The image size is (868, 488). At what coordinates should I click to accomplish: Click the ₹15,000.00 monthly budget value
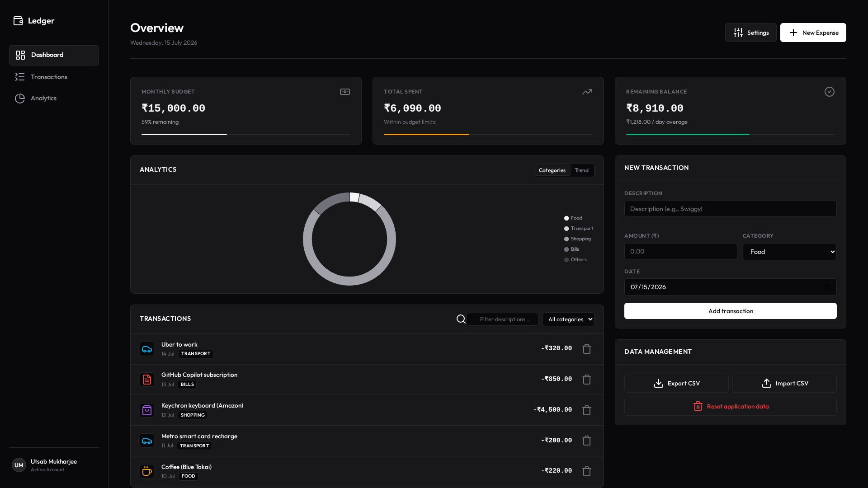tap(173, 108)
